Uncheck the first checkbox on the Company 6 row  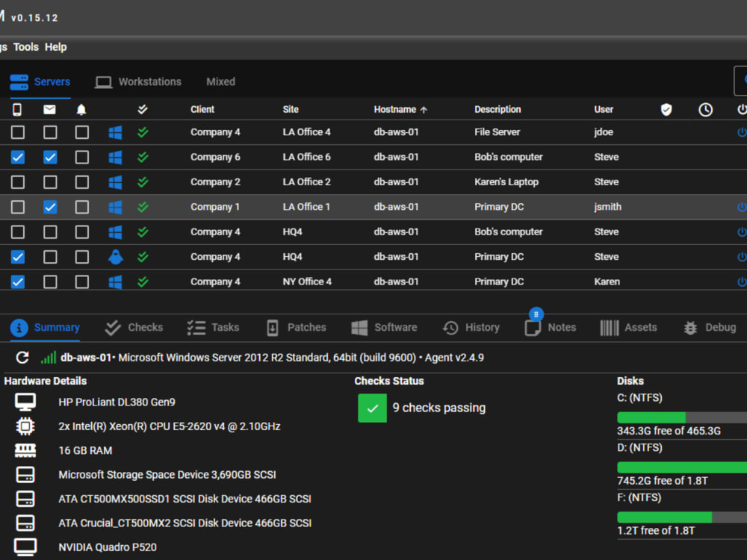[18, 157]
